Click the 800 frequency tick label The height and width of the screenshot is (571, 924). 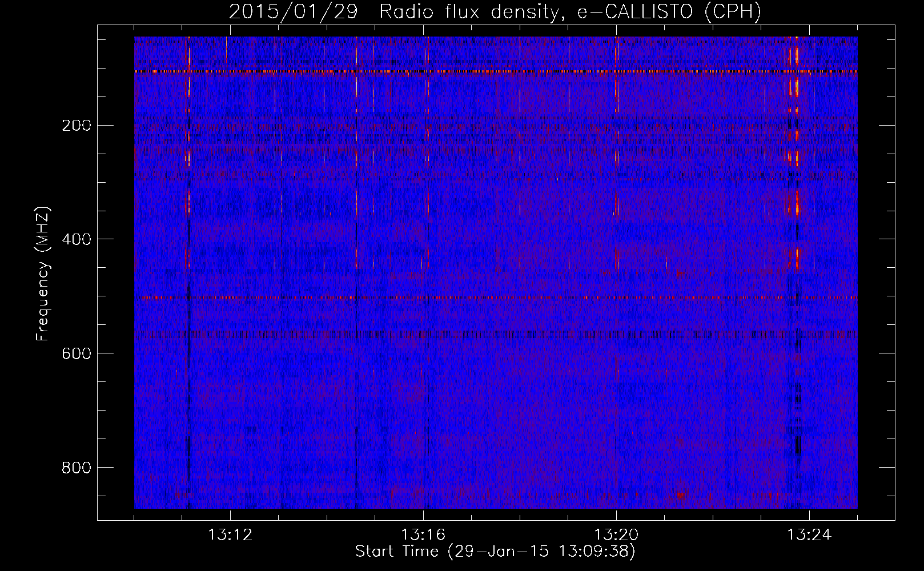[77, 468]
